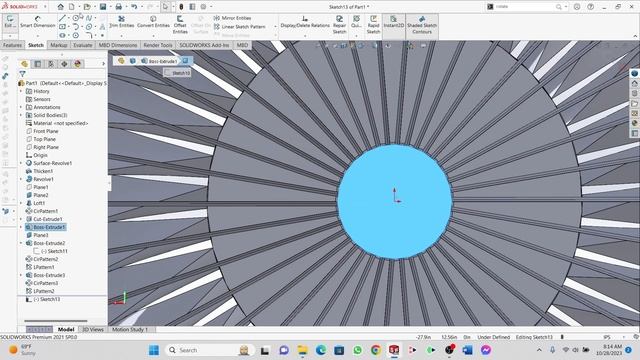Switch to the Markup tab
The height and width of the screenshot is (360, 640).
59,45
